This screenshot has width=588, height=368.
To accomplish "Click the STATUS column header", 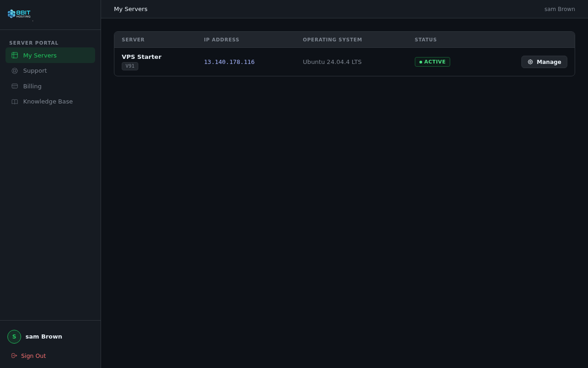I will coord(426,40).
